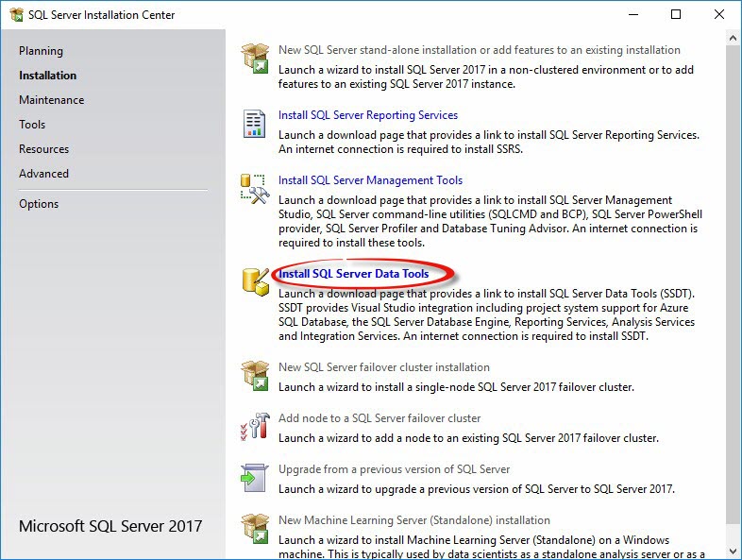Click the scrollbar down arrow

click(x=733, y=551)
